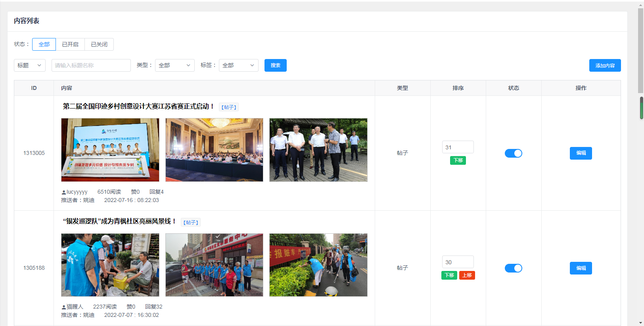Click the 排序 column header
644x326 pixels.
point(458,88)
